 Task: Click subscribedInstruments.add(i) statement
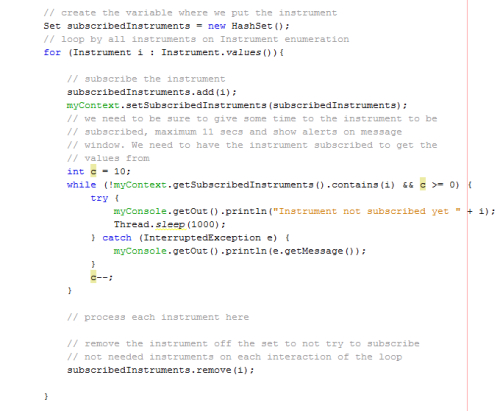click(152, 92)
